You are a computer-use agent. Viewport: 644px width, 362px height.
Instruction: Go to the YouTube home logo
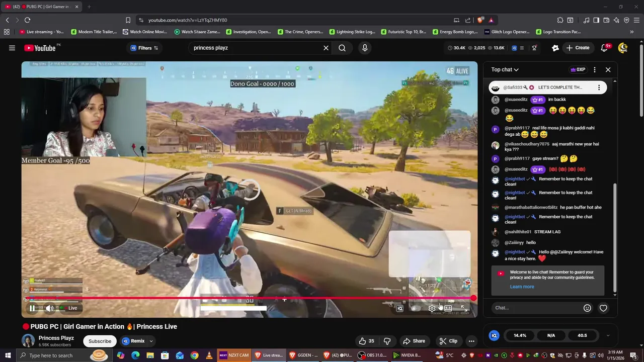click(x=40, y=48)
